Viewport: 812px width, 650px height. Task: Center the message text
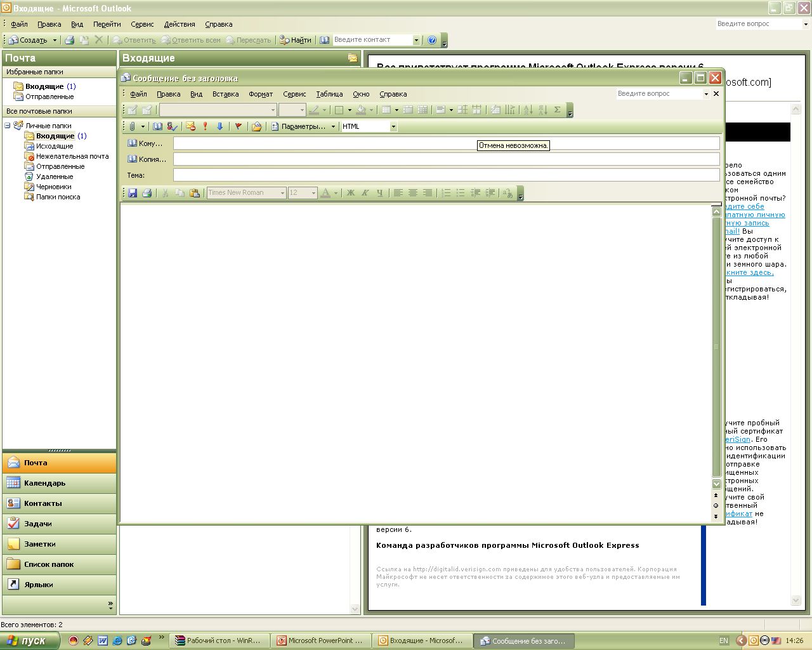412,193
